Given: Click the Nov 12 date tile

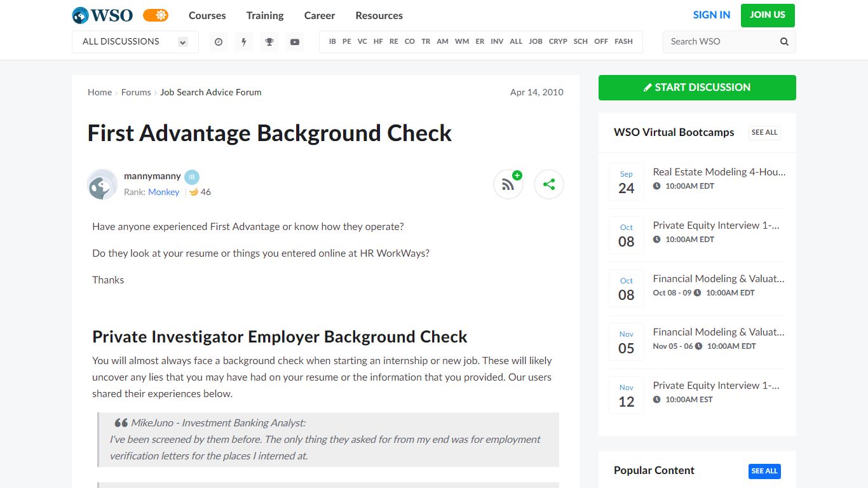Looking at the screenshot, I should [x=627, y=396].
